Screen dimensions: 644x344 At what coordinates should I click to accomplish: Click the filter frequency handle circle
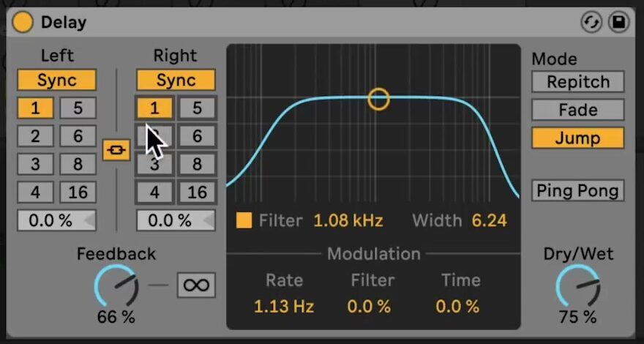(x=378, y=99)
